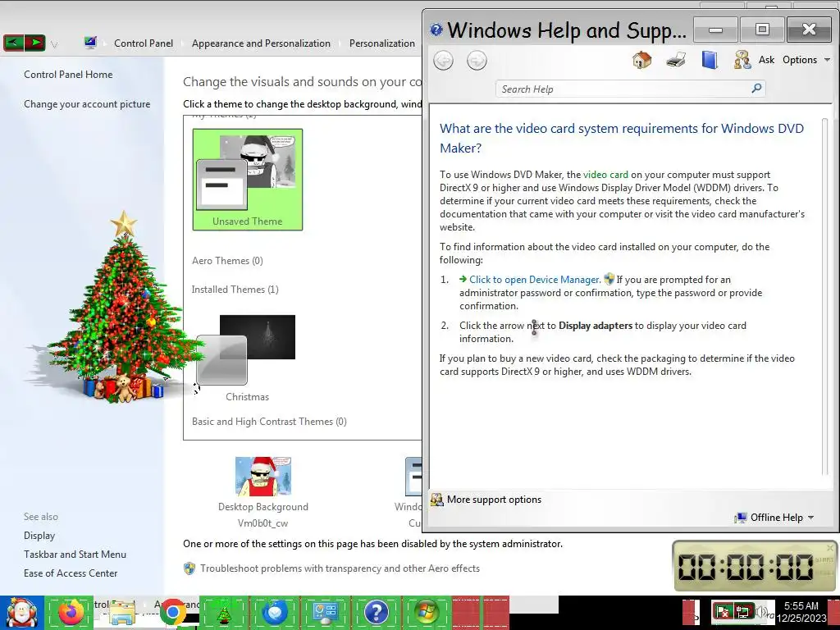840x630 pixels.
Task: Open Firefox from the taskbar
Action: tap(71, 613)
